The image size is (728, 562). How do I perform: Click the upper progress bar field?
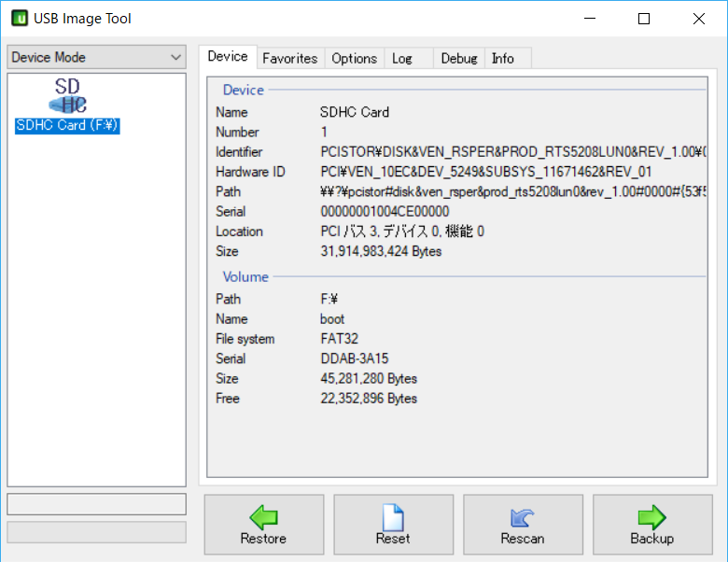point(96,504)
